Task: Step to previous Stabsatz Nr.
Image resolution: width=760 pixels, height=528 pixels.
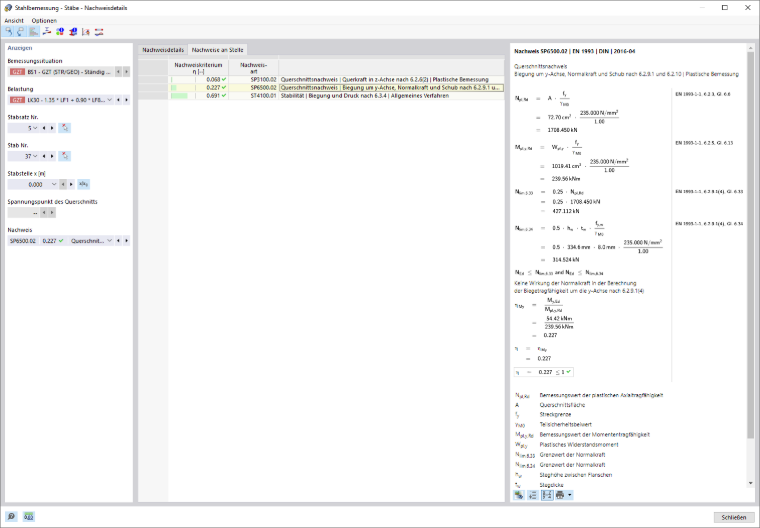Action: click(x=44, y=128)
